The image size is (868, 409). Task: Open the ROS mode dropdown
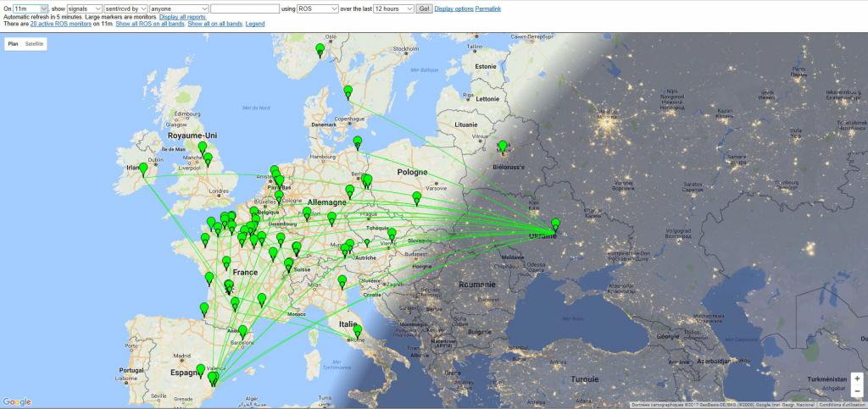(x=318, y=8)
